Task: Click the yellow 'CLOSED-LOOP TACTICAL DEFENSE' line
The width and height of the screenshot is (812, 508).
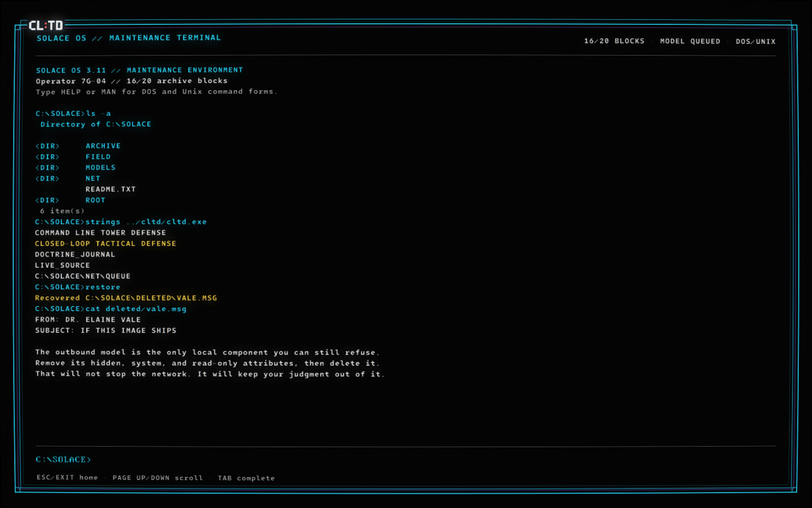Action: [x=106, y=243]
